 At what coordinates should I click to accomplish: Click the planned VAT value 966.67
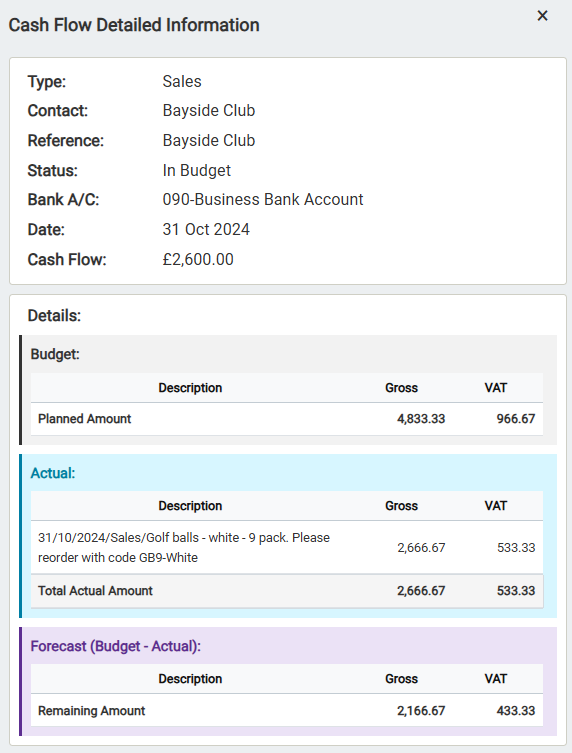coord(515,419)
